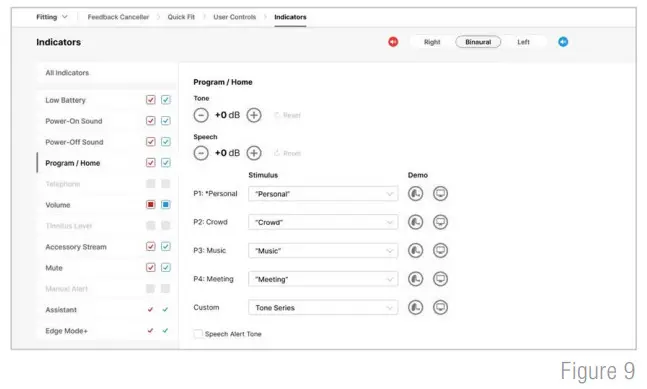Decrease Speech level with the minus button
Image resolution: width=647 pixels, height=389 pixels.
click(201, 153)
